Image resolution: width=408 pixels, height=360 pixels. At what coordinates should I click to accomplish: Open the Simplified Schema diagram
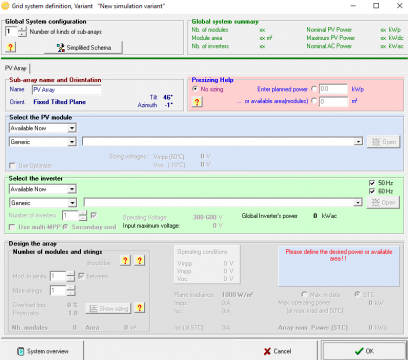(84, 47)
